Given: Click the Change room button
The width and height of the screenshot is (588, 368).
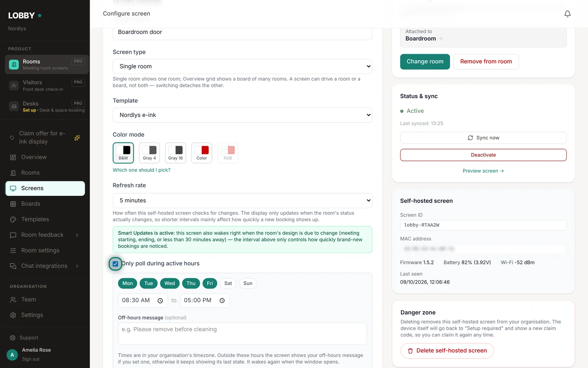Looking at the screenshot, I should click(x=425, y=62).
